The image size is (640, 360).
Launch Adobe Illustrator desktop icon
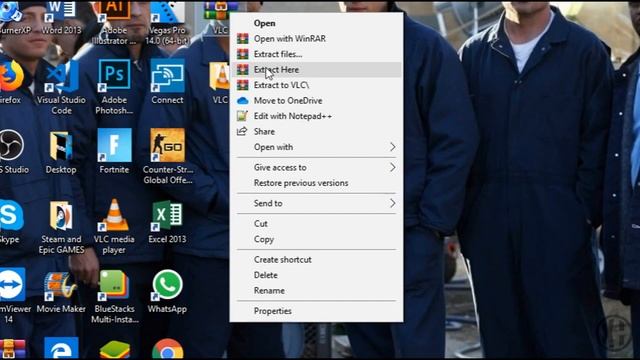(x=114, y=22)
